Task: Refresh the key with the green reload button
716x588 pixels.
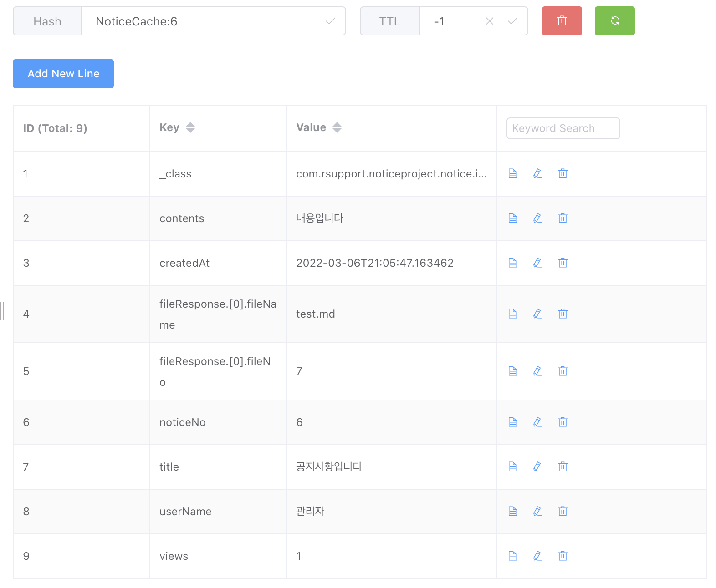Action: [x=614, y=21]
